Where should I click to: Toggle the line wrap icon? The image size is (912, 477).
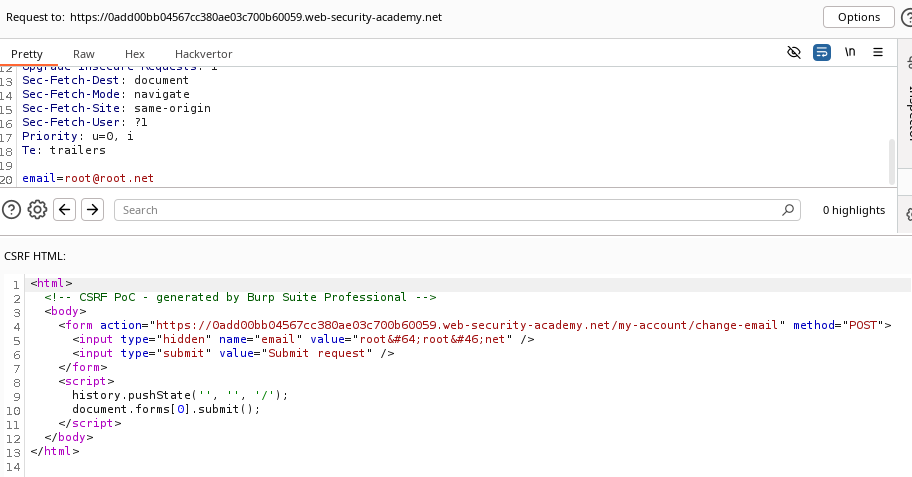point(822,52)
